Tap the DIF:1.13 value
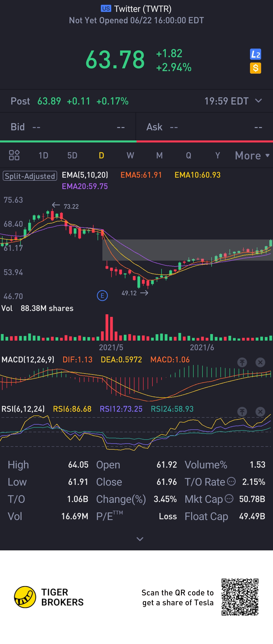 point(77,360)
